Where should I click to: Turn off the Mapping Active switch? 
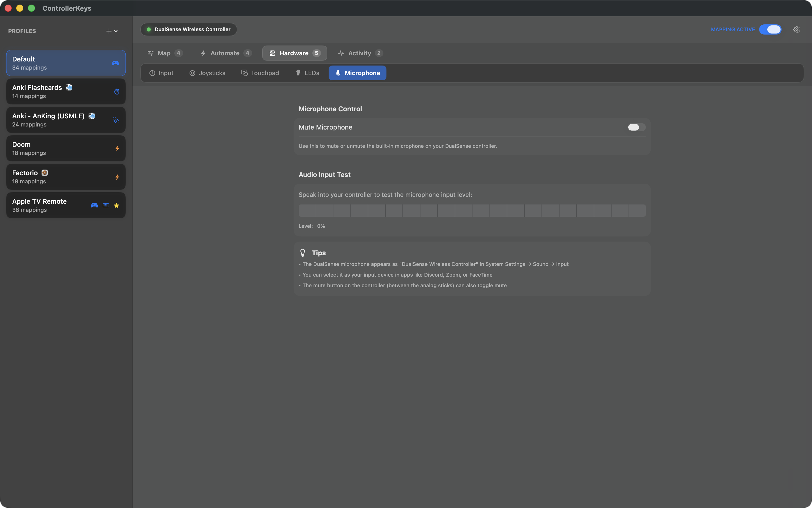[x=770, y=29]
